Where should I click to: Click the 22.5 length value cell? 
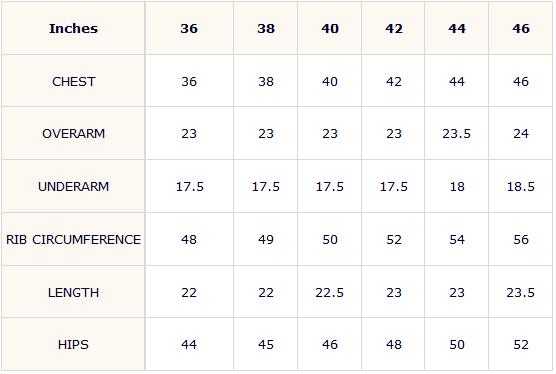coord(329,292)
